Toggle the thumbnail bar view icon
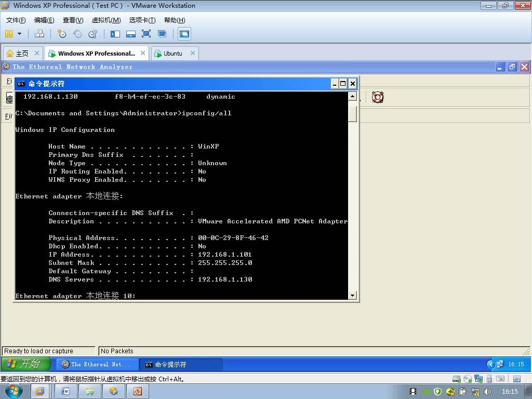532x399 pixels. pyautogui.click(x=130, y=34)
